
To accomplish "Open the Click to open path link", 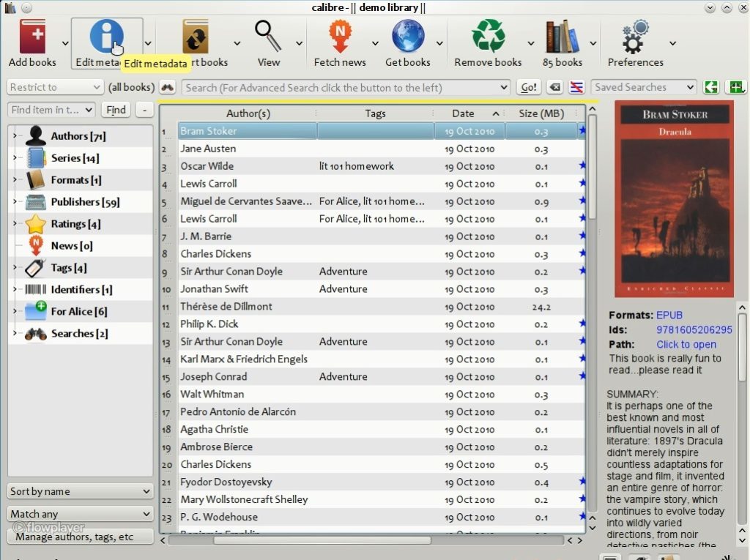I will pos(686,344).
